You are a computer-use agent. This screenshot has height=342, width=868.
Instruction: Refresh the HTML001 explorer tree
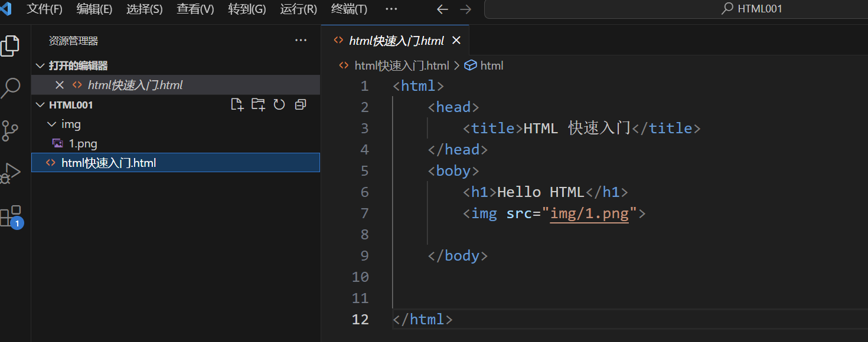[x=279, y=105]
